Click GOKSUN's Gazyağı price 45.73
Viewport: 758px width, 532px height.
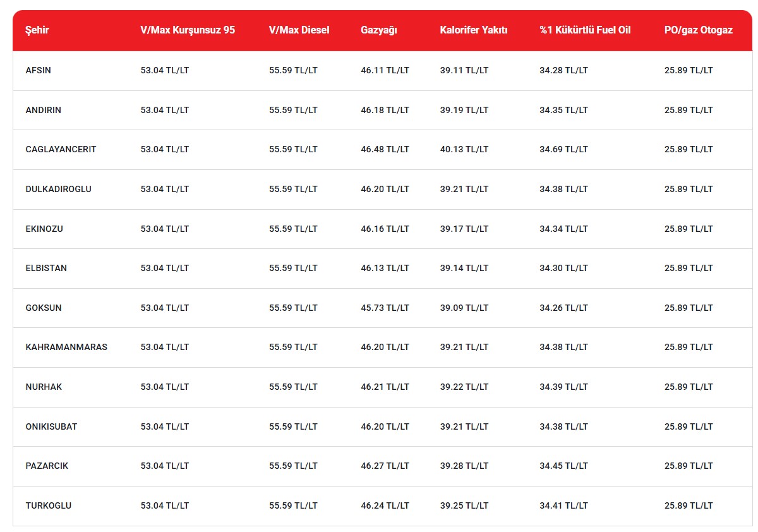pyautogui.click(x=385, y=308)
